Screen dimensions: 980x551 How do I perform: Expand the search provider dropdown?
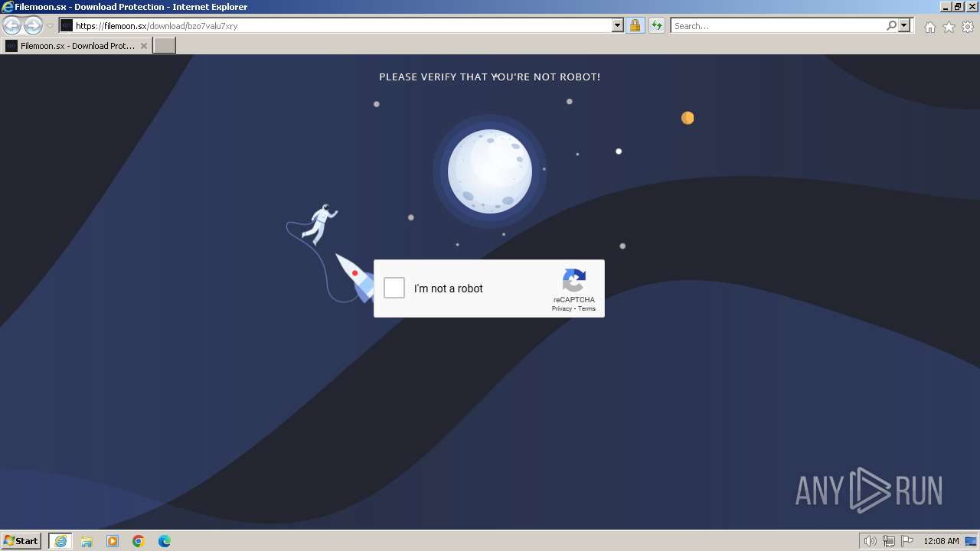904,25
